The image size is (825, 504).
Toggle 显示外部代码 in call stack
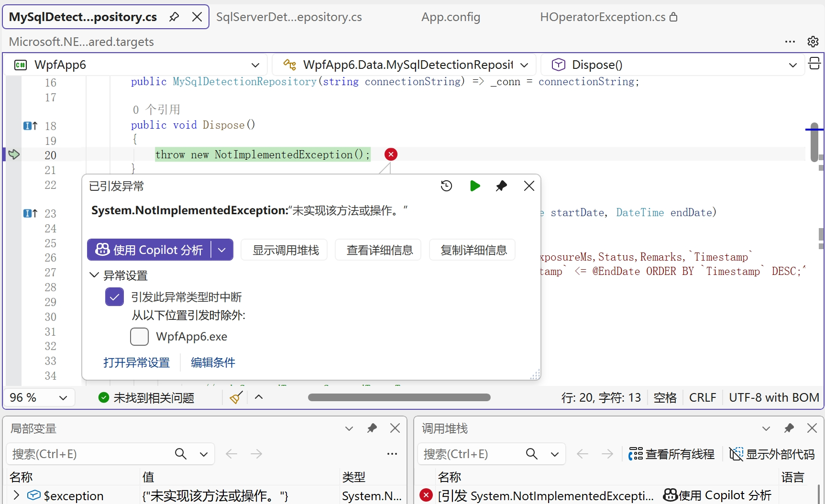click(772, 454)
